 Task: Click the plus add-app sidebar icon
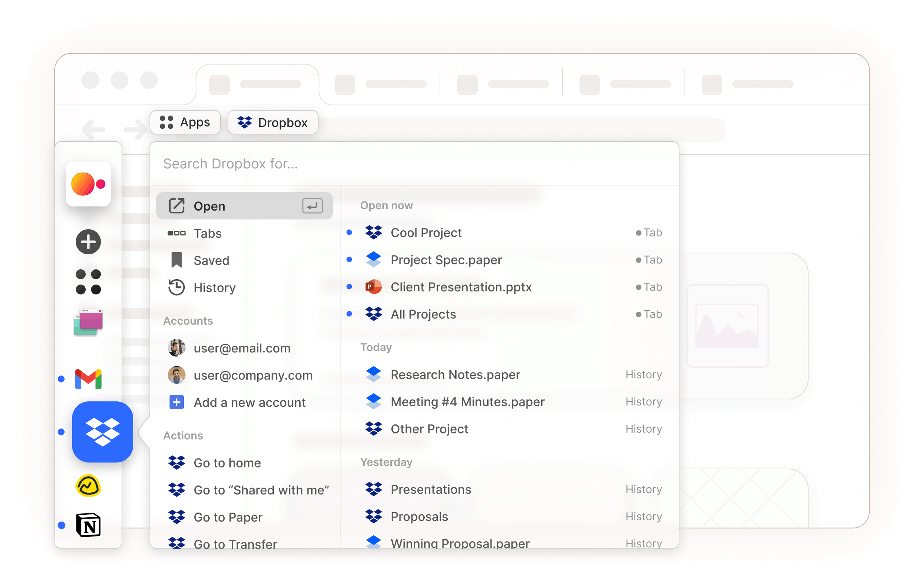pyautogui.click(x=88, y=242)
